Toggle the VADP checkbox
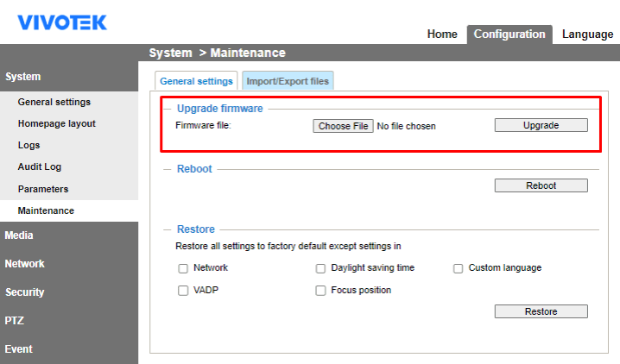 click(x=183, y=291)
